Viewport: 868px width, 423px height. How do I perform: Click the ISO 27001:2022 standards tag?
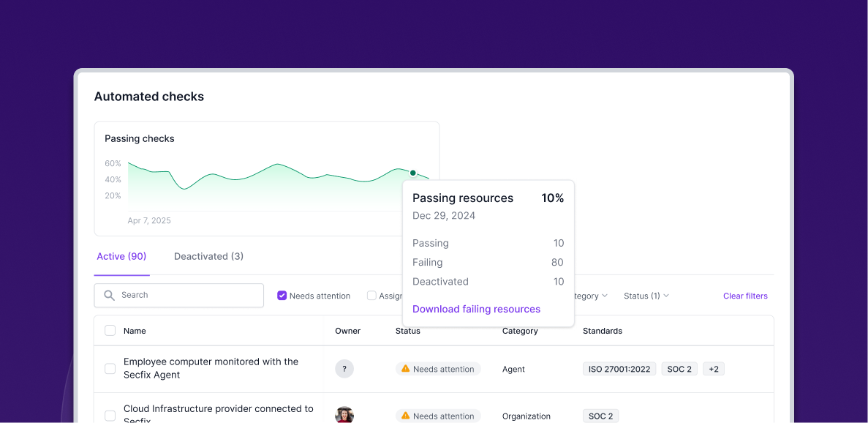pyautogui.click(x=619, y=369)
